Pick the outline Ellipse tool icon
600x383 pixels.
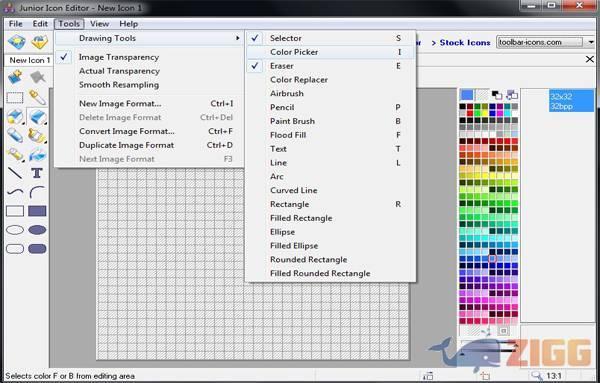click(15, 230)
